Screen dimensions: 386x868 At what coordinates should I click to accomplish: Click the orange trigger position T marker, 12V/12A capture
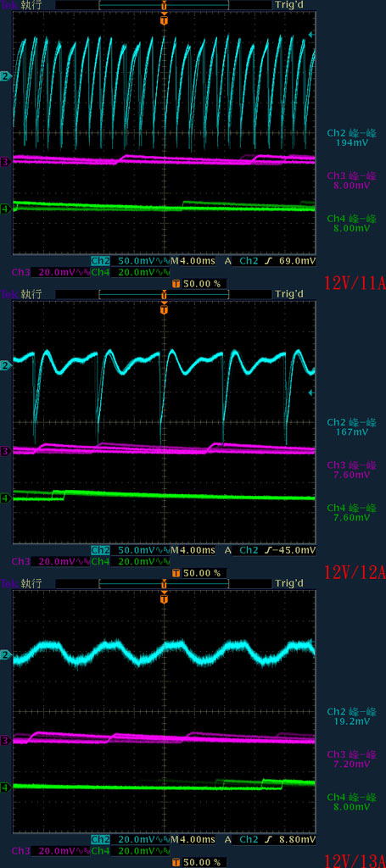pos(164,310)
